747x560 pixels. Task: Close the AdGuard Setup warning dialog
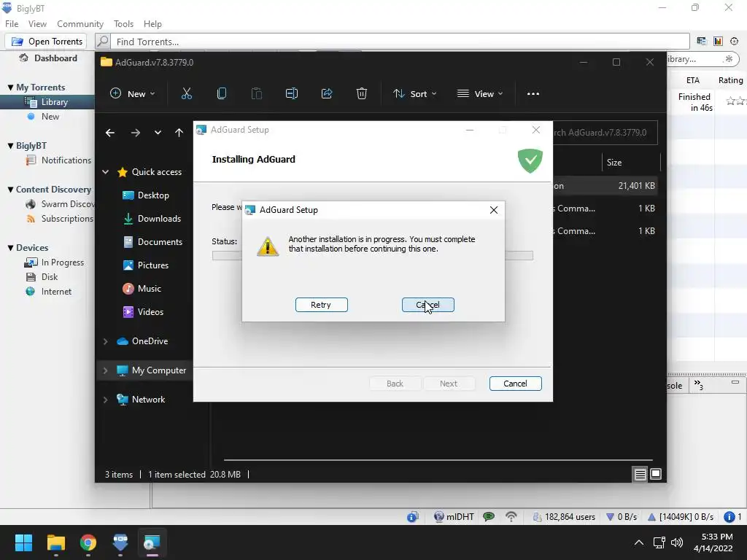pos(494,210)
